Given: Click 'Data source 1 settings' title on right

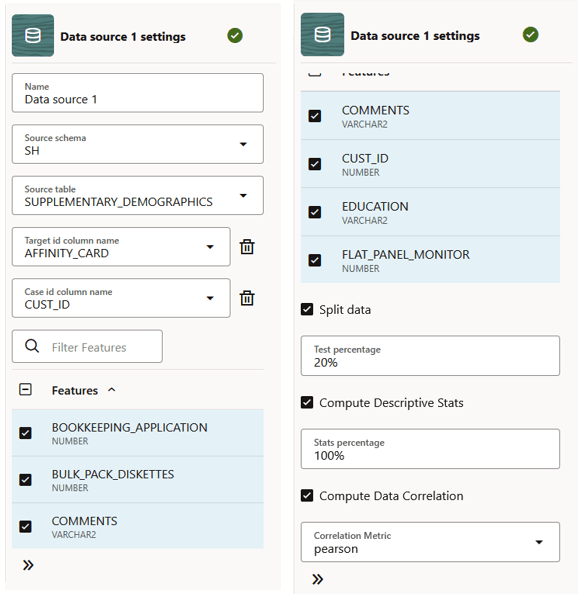Looking at the screenshot, I should tap(415, 36).
